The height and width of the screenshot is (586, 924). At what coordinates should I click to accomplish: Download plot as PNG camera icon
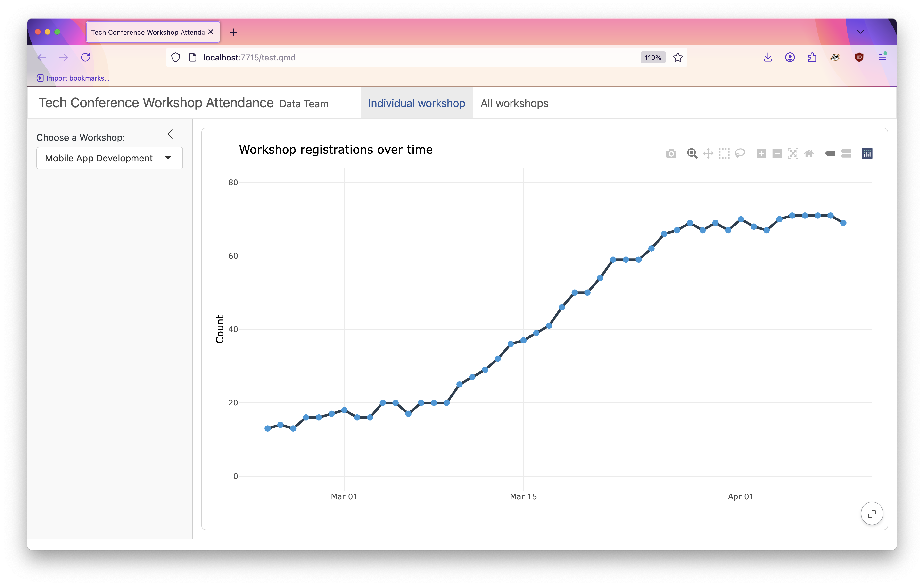point(671,154)
